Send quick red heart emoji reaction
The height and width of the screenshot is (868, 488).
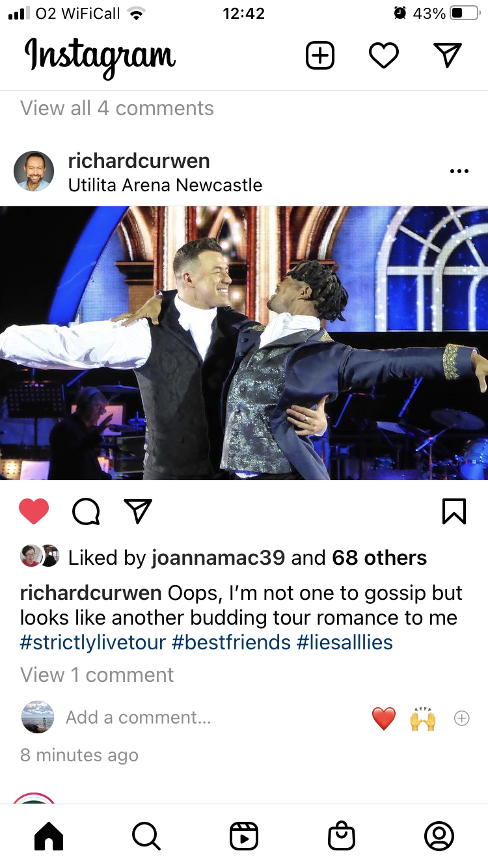[384, 718]
